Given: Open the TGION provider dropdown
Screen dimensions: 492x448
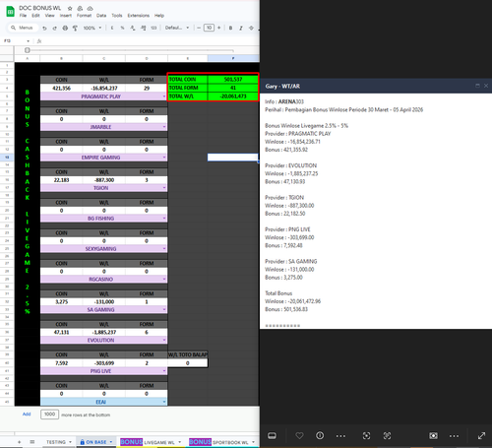Looking at the screenshot, I should click(x=164, y=188).
